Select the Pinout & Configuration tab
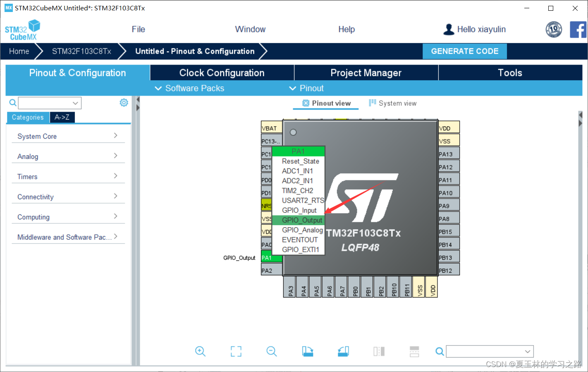The width and height of the screenshot is (588, 372). 78,73
